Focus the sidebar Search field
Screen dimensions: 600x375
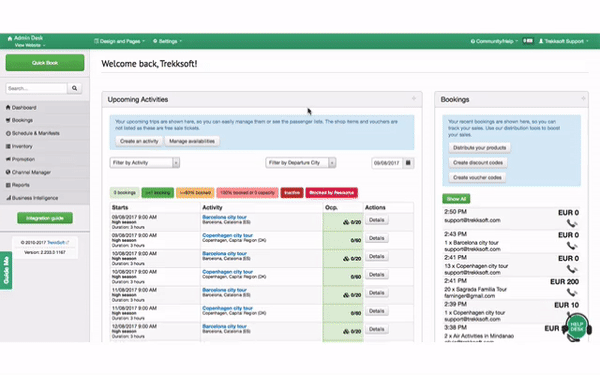pos(37,88)
